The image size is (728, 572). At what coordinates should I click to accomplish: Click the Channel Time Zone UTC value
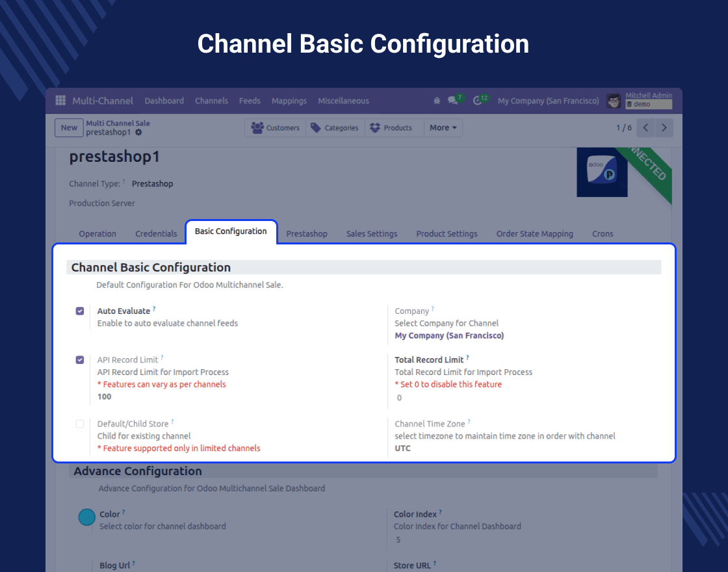(x=402, y=448)
